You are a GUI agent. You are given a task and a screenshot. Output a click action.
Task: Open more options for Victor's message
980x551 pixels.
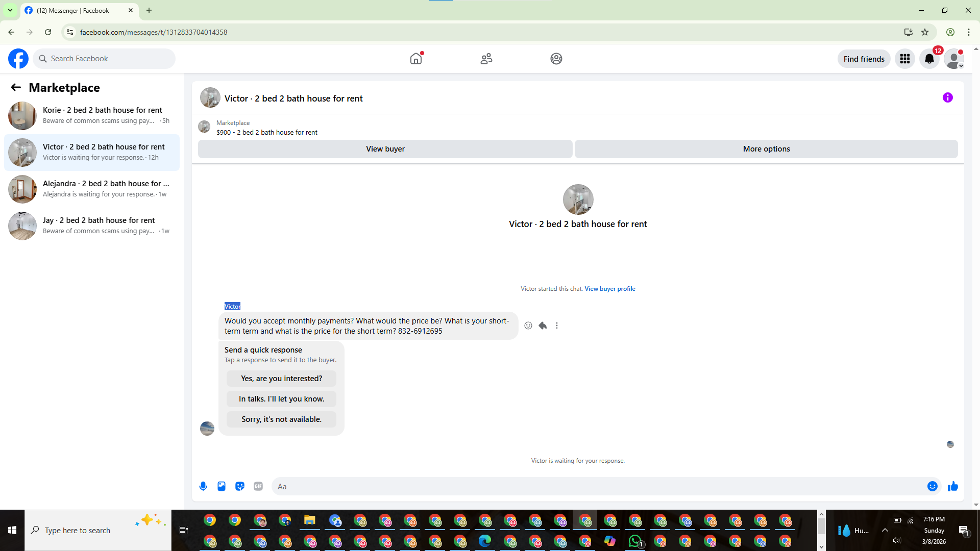[x=557, y=325]
